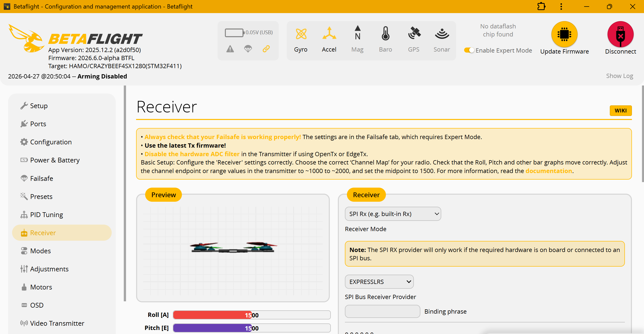Click the failsafe parachute status icon
This screenshot has height=334, width=644.
click(x=248, y=49)
